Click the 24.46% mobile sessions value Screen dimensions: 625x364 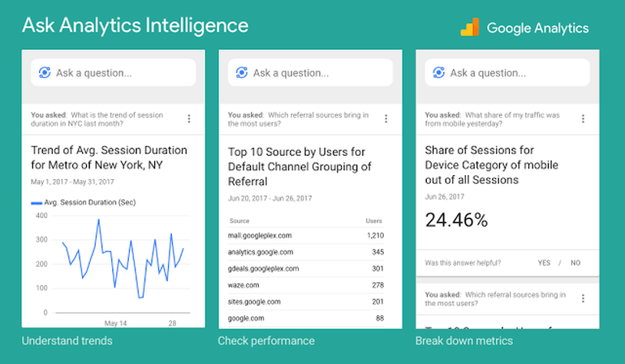[457, 220]
